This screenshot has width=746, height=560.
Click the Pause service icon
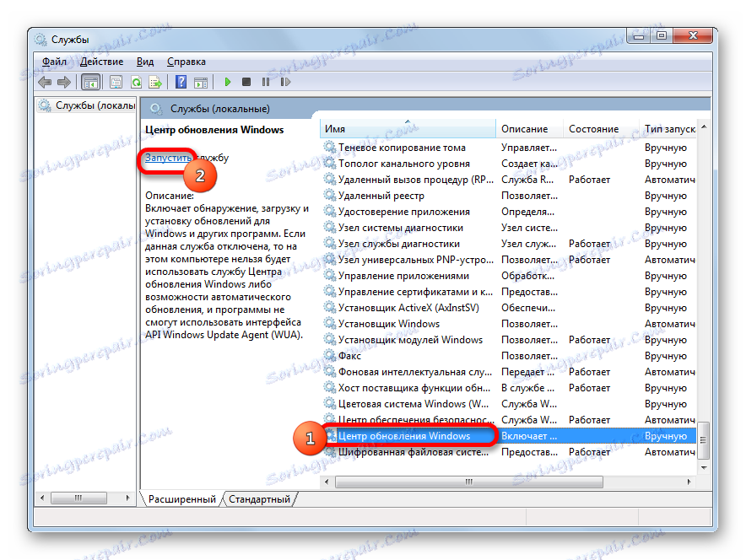click(x=266, y=83)
